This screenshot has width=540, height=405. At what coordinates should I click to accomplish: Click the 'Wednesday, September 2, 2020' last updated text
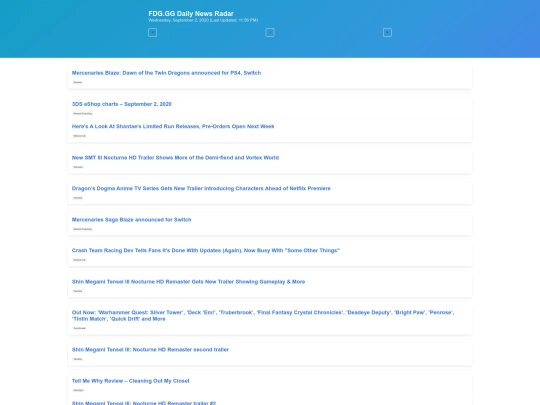[x=203, y=20]
